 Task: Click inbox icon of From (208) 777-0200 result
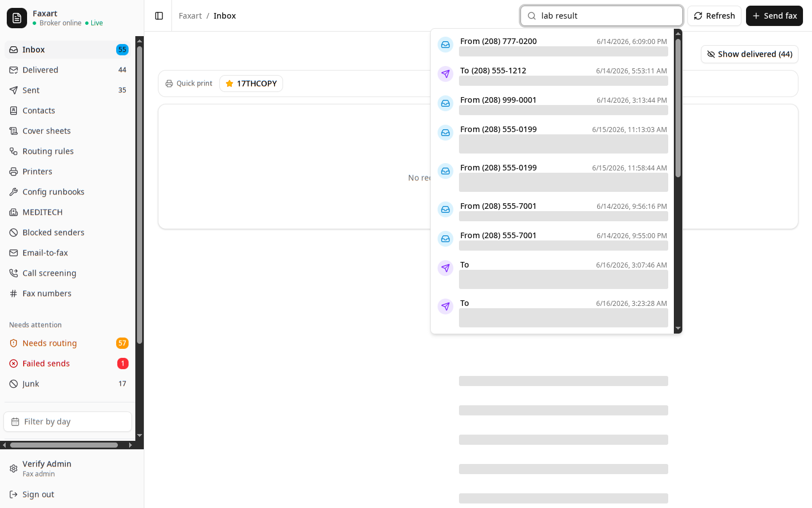[445, 45]
